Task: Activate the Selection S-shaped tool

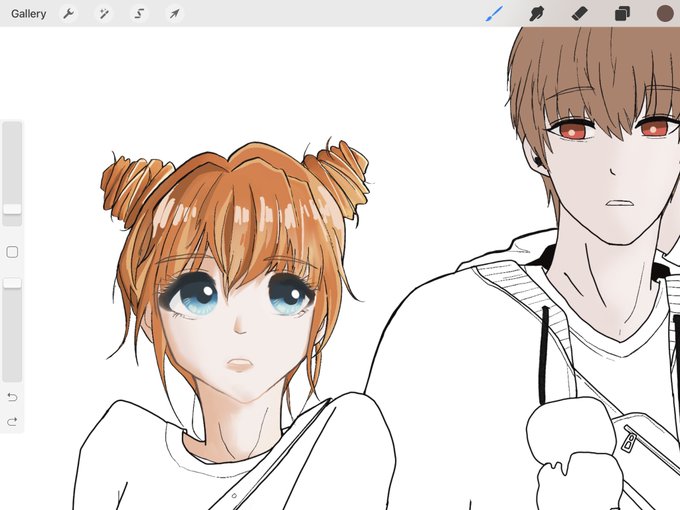Action: (139, 14)
